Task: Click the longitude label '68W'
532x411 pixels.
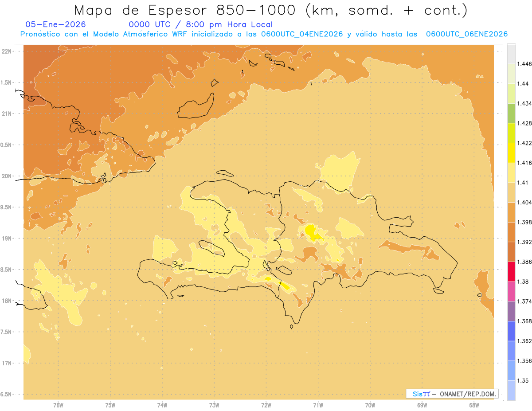Action: (x=474, y=405)
